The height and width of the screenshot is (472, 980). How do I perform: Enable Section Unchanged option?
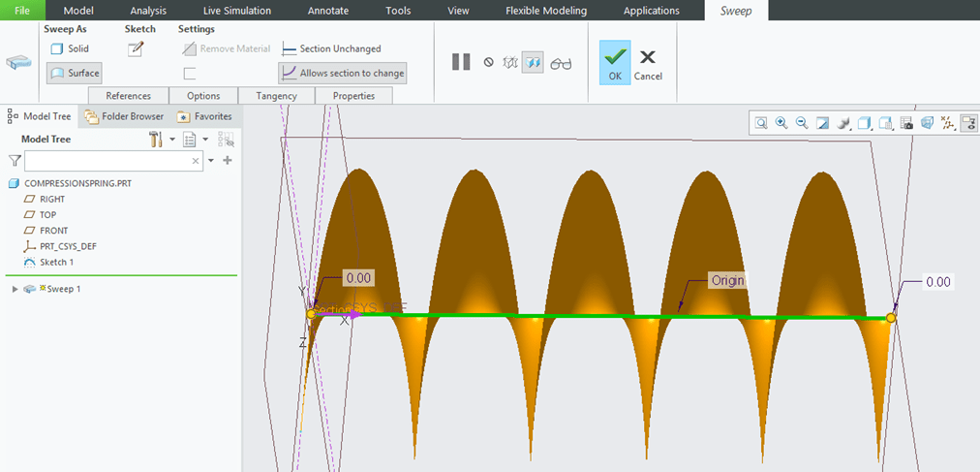click(x=332, y=48)
